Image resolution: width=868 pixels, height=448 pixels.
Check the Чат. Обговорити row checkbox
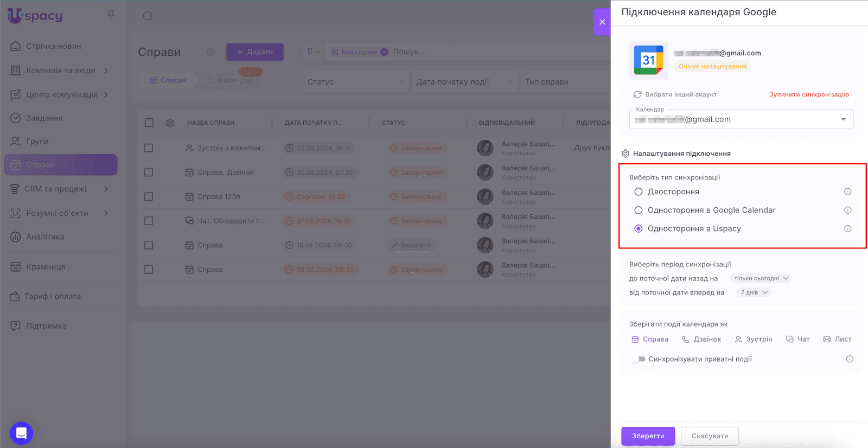click(149, 221)
